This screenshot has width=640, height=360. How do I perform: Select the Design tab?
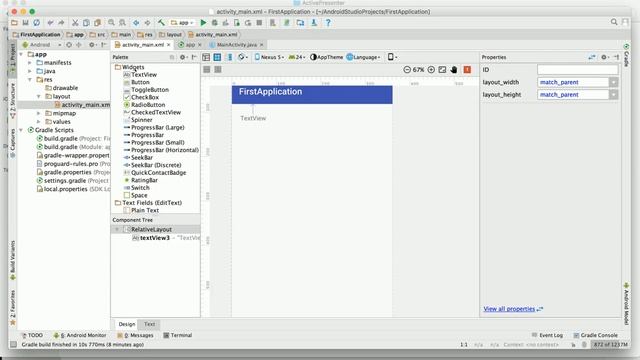(x=127, y=324)
